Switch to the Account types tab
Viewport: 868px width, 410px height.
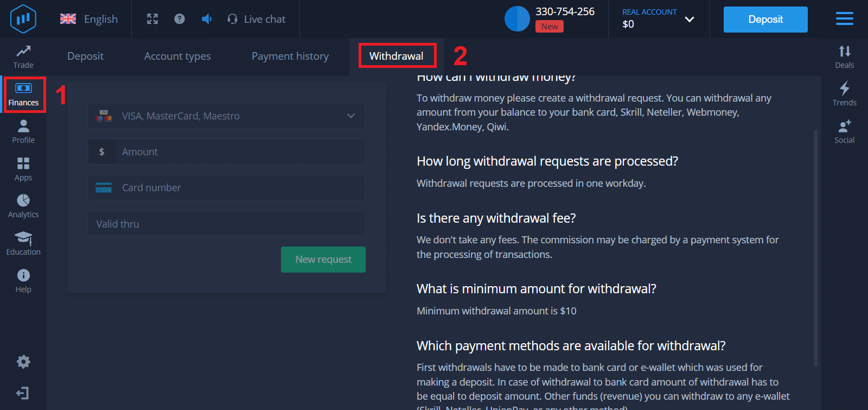point(177,56)
